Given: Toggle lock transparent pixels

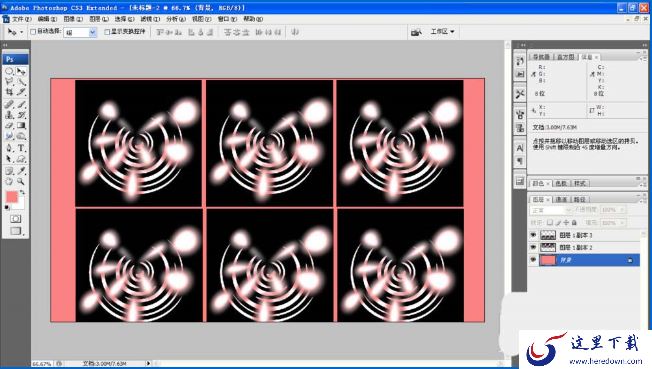Looking at the screenshot, I should point(550,223).
